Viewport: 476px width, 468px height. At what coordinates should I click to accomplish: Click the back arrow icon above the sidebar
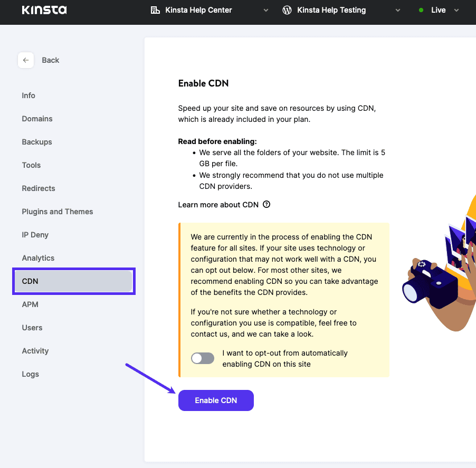tap(26, 60)
